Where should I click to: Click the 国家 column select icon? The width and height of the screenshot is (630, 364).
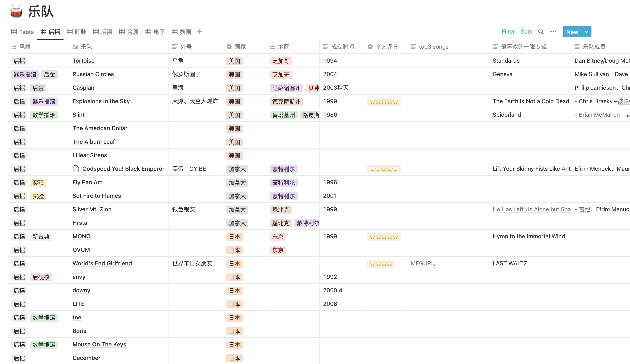[x=229, y=47]
